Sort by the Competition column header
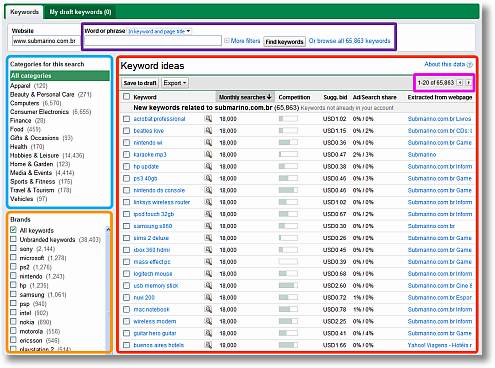495x368 pixels. [x=294, y=97]
